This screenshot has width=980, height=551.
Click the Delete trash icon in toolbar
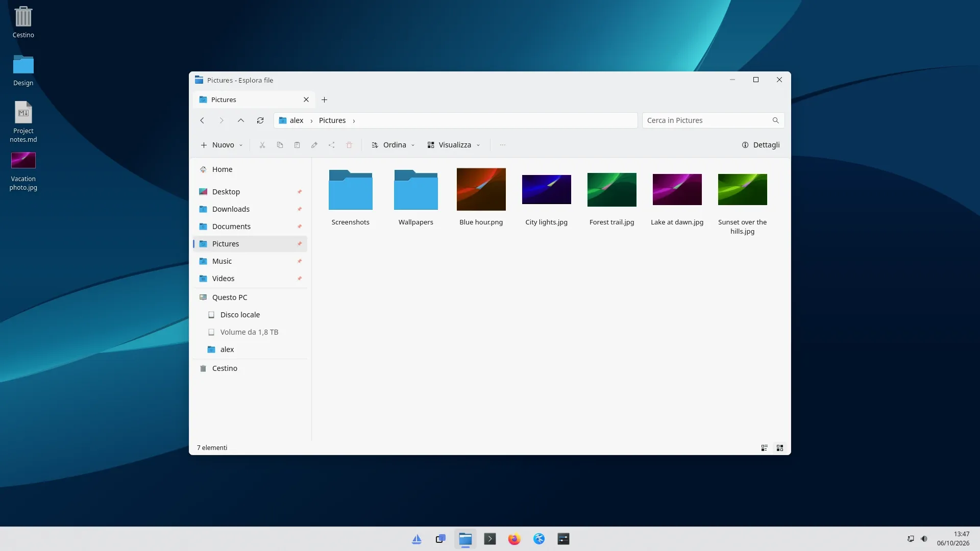(349, 145)
